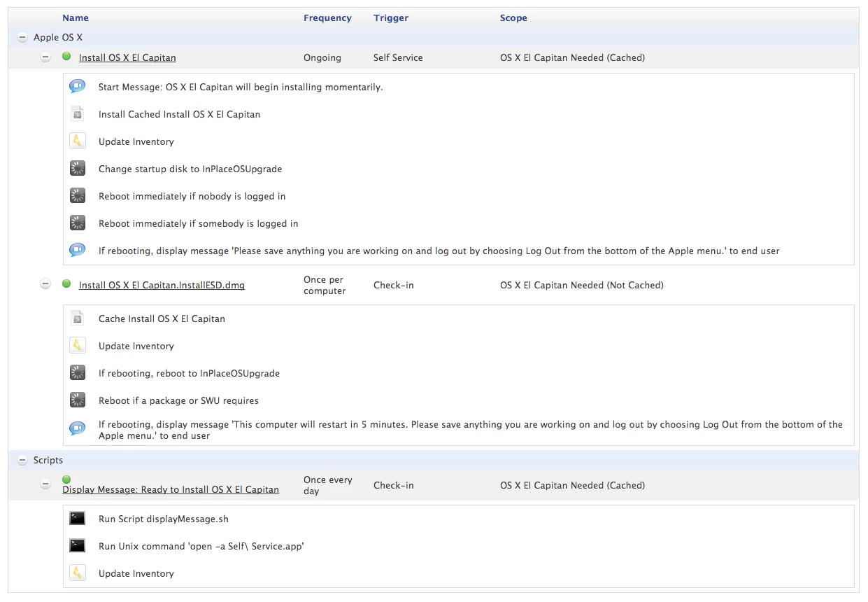Open the Install OS X El Capitan policy
Screen dimensions: 868x602
(x=127, y=58)
